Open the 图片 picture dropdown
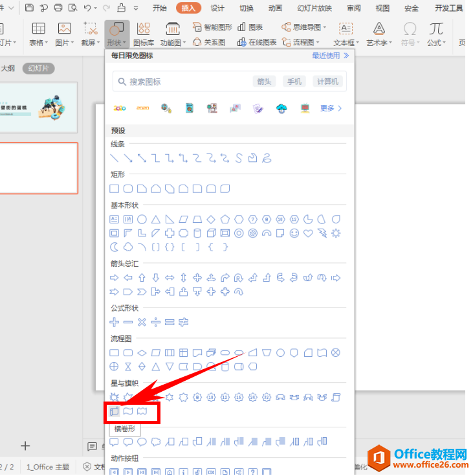Image resolution: width=473 pixels, height=476 pixels. coord(64,34)
